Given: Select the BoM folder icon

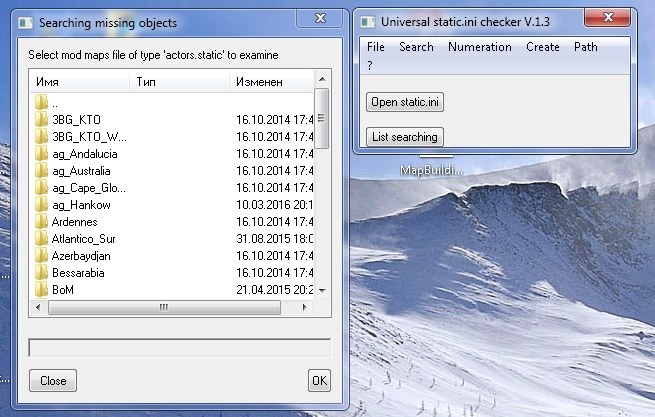Looking at the screenshot, I should (x=41, y=290).
